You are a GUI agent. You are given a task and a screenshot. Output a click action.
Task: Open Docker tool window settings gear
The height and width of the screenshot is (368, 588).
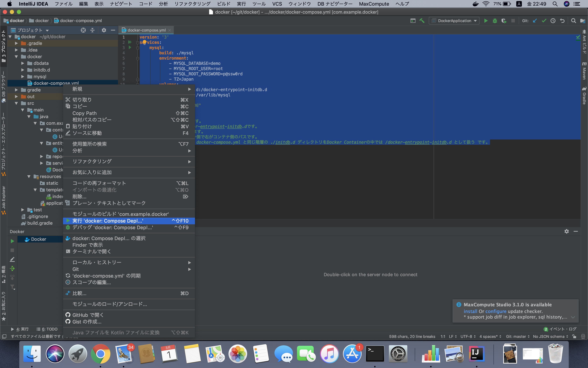(x=567, y=231)
